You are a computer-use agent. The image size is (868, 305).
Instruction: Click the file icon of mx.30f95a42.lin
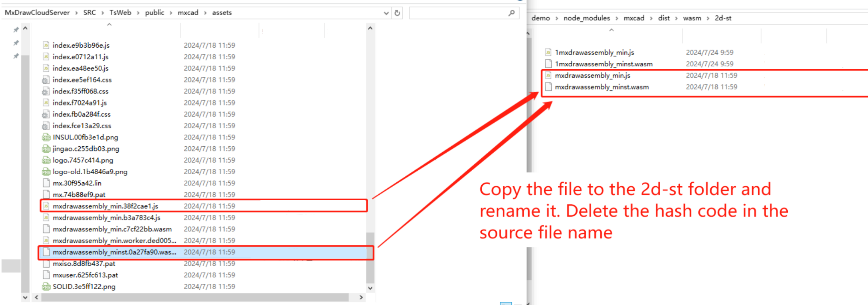46,183
